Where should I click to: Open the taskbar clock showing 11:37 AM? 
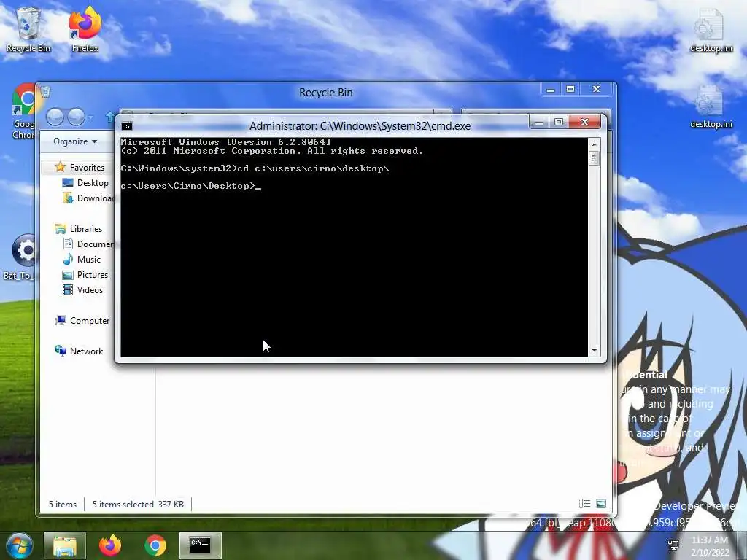710,545
